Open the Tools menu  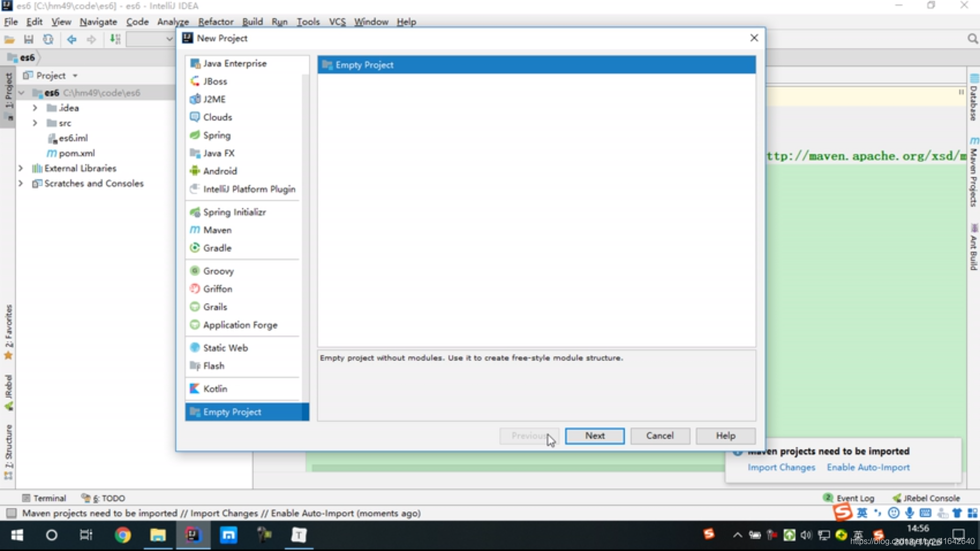tap(308, 22)
